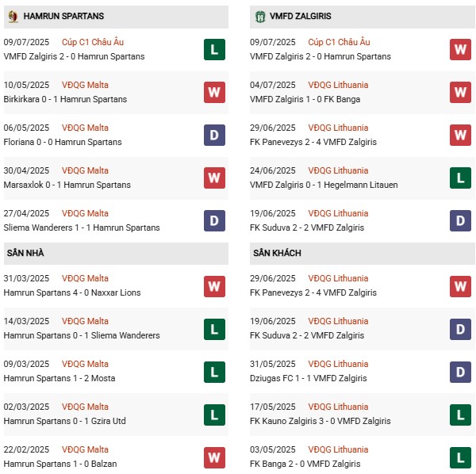
Task: Open the Sân Khách away matches section
Action: click(277, 253)
